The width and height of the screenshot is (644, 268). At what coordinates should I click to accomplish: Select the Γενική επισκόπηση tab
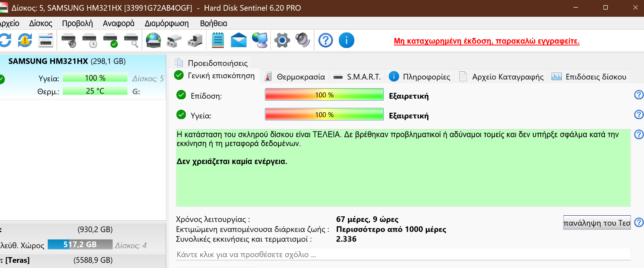point(215,76)
